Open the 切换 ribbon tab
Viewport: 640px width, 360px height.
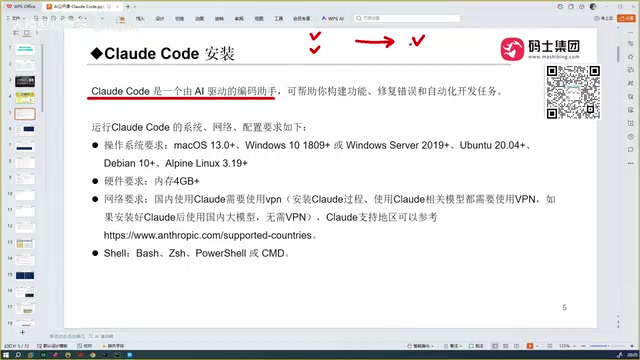click(179, 19)
